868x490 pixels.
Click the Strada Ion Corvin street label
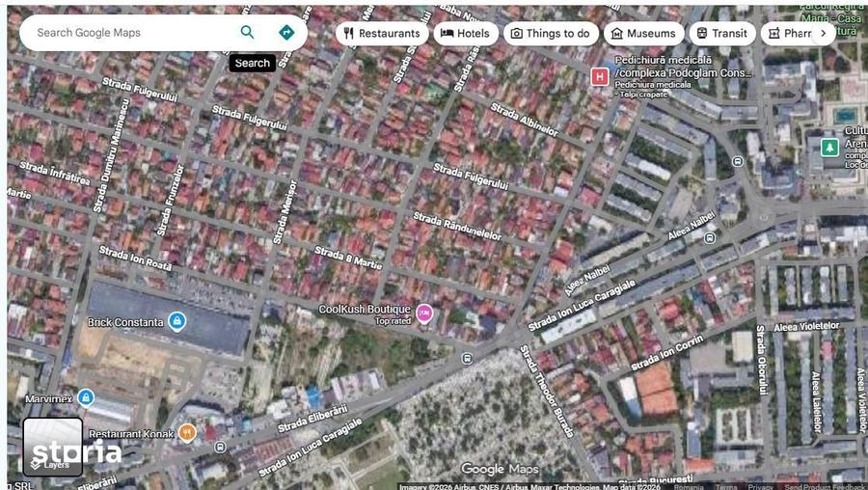pyautogui.click(x=667, y=353)
